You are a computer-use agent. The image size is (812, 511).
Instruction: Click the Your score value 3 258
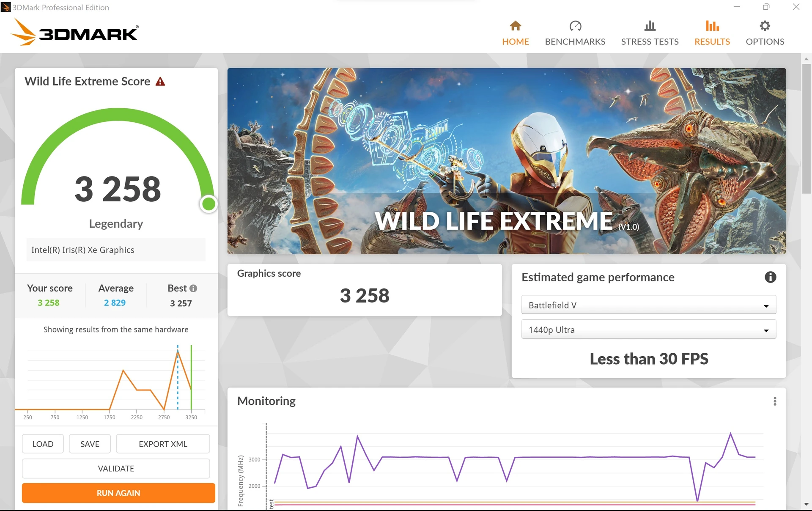[49, 303]
